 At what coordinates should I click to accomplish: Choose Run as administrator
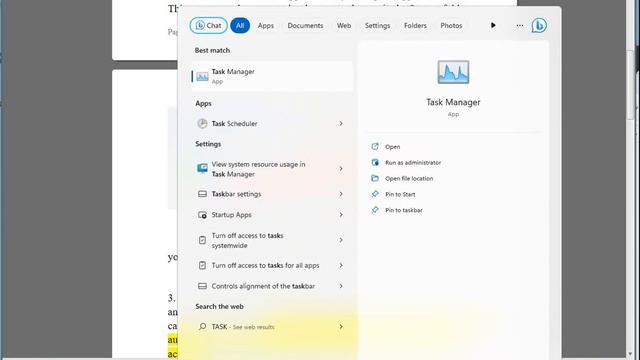point(413,162)
